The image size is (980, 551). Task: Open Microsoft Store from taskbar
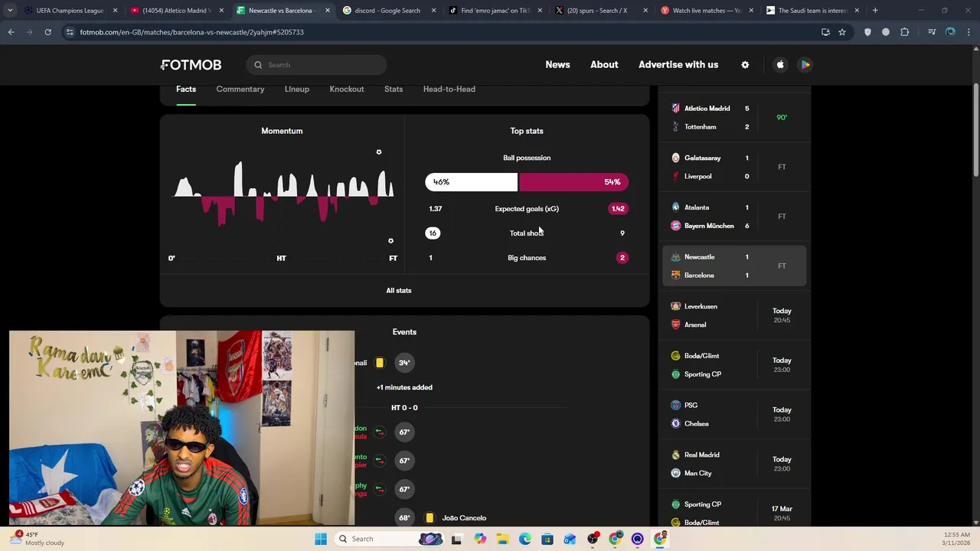(547, 540)
